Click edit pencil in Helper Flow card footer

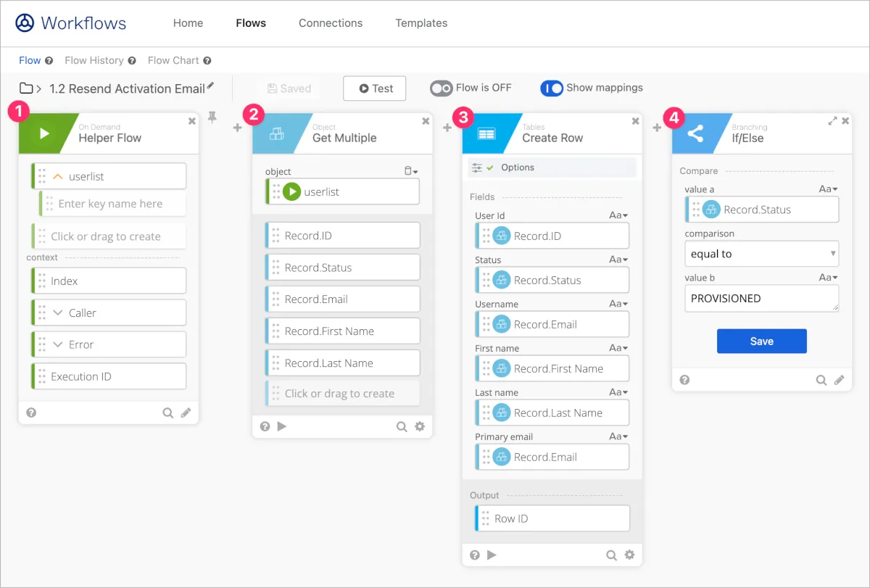coord(186,413)
